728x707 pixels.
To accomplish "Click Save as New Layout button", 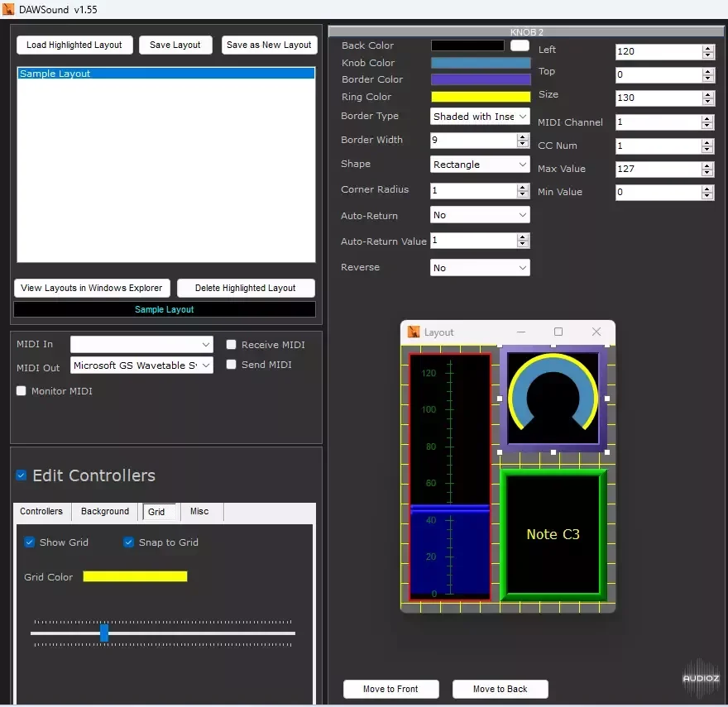I will [270, 45].
